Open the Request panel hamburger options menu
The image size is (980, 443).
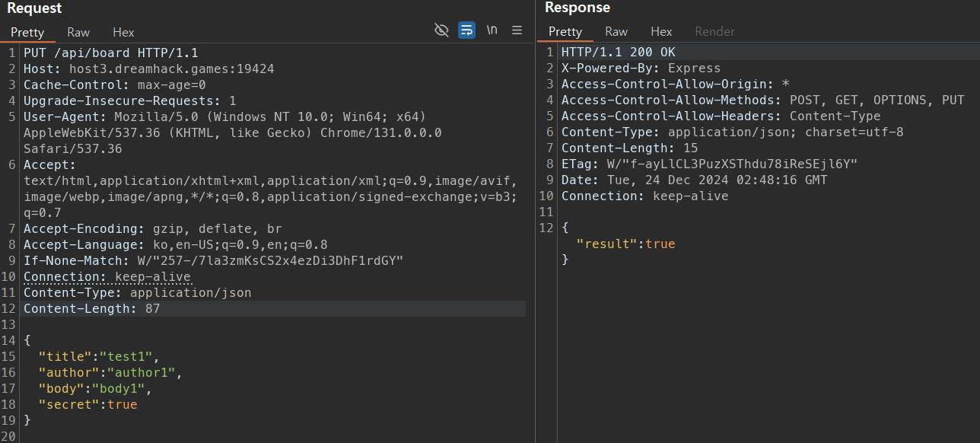[517, 30]
